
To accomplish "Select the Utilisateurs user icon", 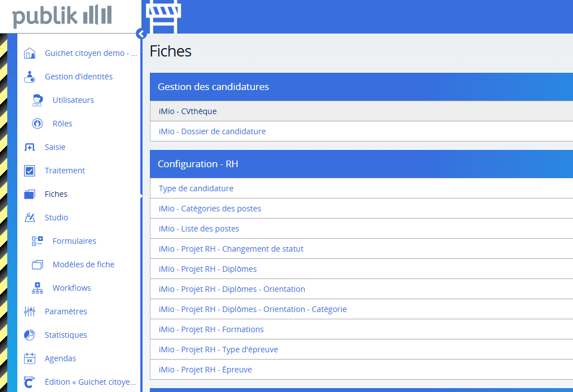I will pyautogui.click(x=37, y=100).
